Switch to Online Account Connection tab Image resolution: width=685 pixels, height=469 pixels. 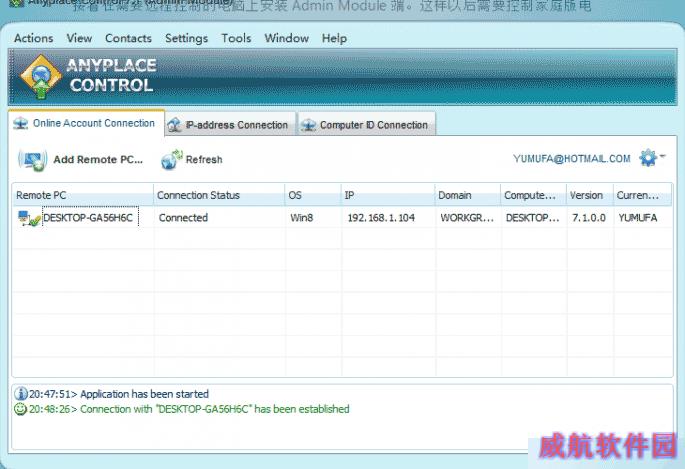pyautogui.click(x=86, y=124)
